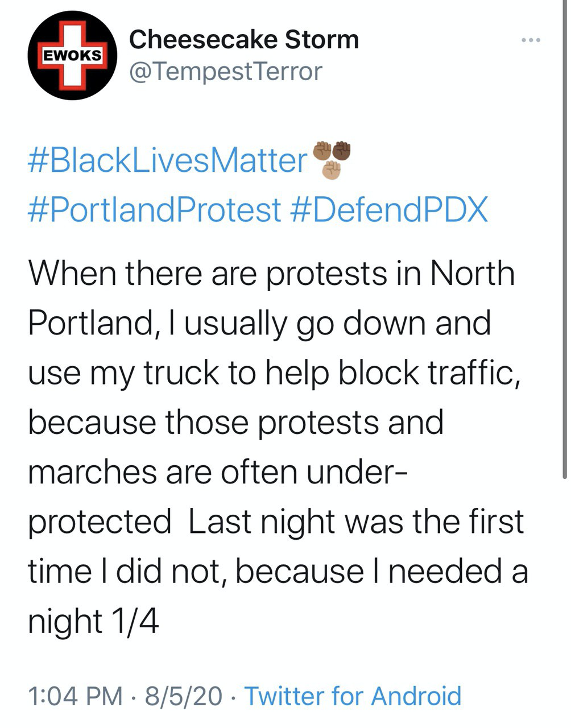Click the text 'use my truck to help block traffic'
The height and width of the screenshot is (728, 571).
[x=273, y=373]
